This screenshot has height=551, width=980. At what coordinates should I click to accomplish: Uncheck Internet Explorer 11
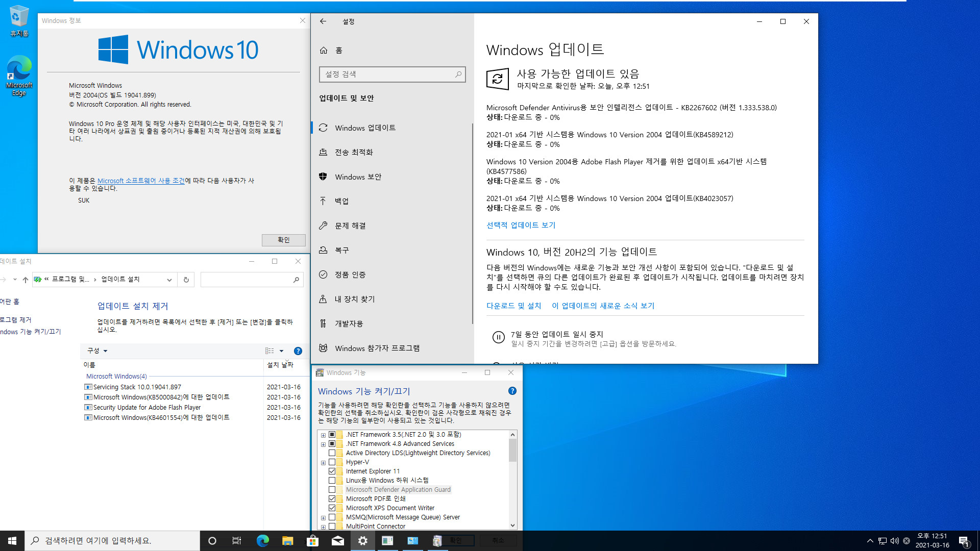[x=332, y=471]
